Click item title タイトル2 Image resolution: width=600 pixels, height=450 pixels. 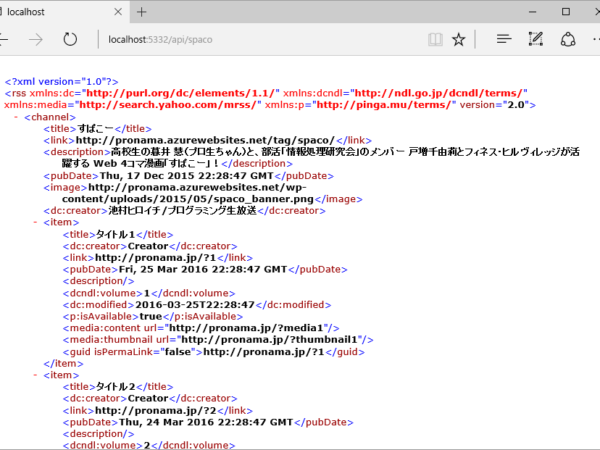coord(115,386)
